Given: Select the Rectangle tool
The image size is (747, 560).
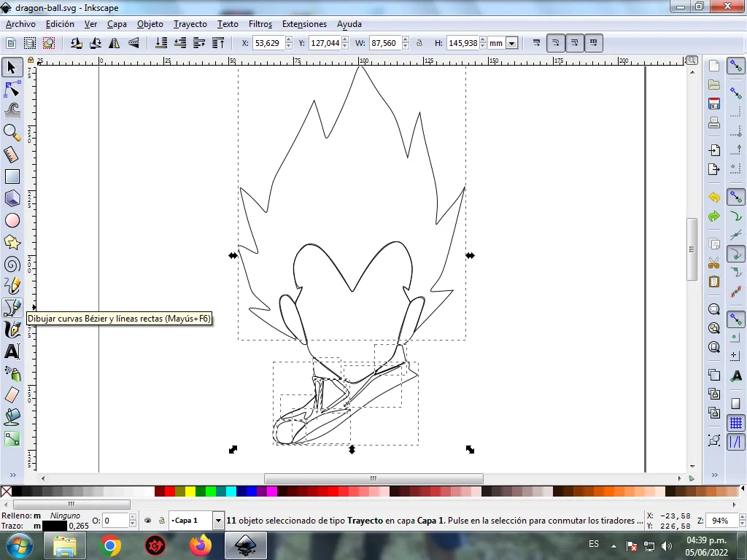Looking at the screenshot, I should pos(12,176).
